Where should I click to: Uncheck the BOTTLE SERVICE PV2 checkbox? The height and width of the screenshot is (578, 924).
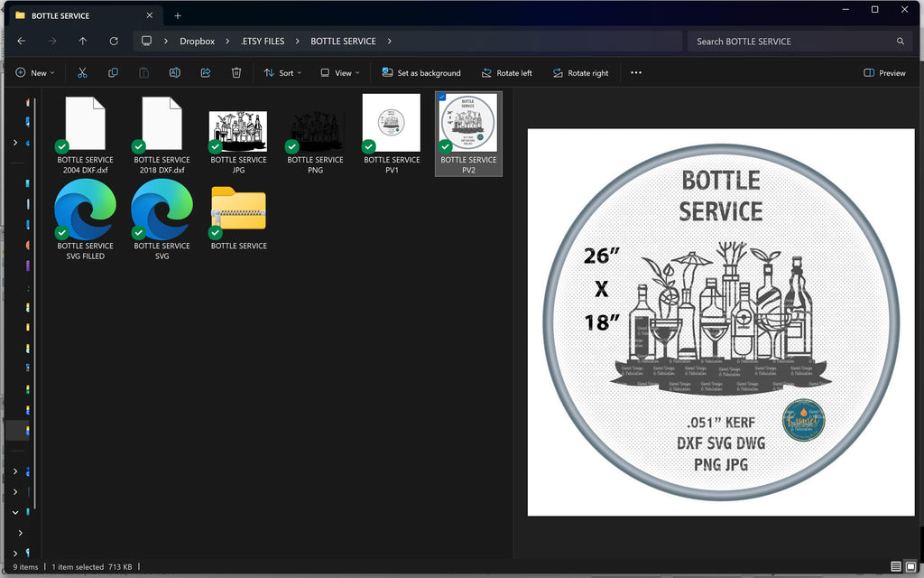tap(442, 98)
